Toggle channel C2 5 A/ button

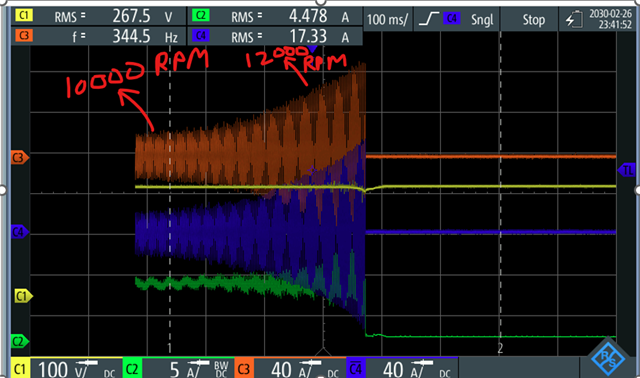pyautogui.click(x=178, y=368)
